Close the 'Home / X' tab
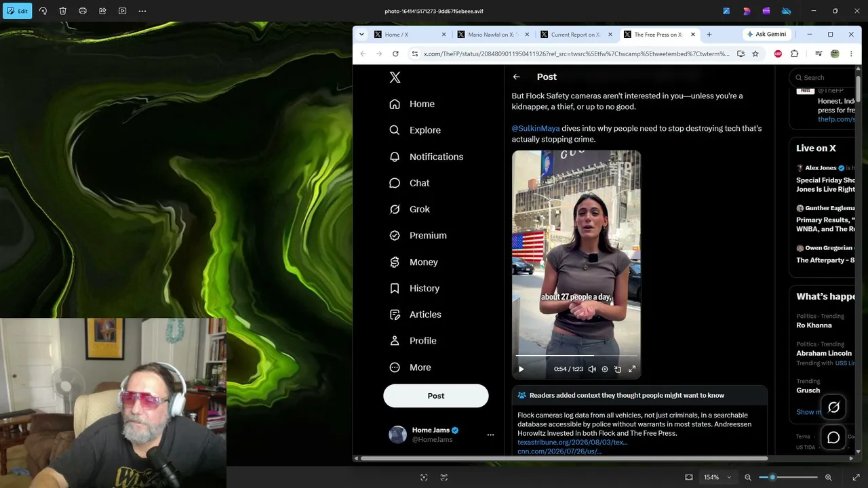The height and width of the screenshot is (488, 868). pyautogui.click(x=444, y=35)
